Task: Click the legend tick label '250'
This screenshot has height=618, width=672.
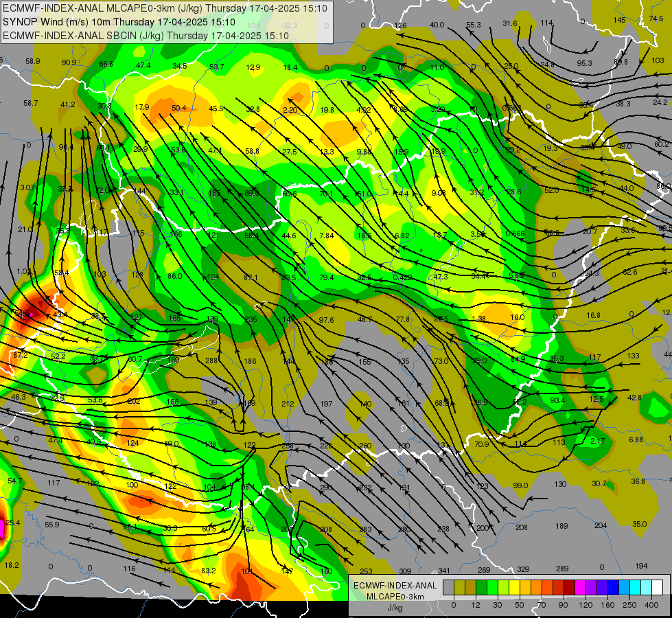Action: [629, 605]
